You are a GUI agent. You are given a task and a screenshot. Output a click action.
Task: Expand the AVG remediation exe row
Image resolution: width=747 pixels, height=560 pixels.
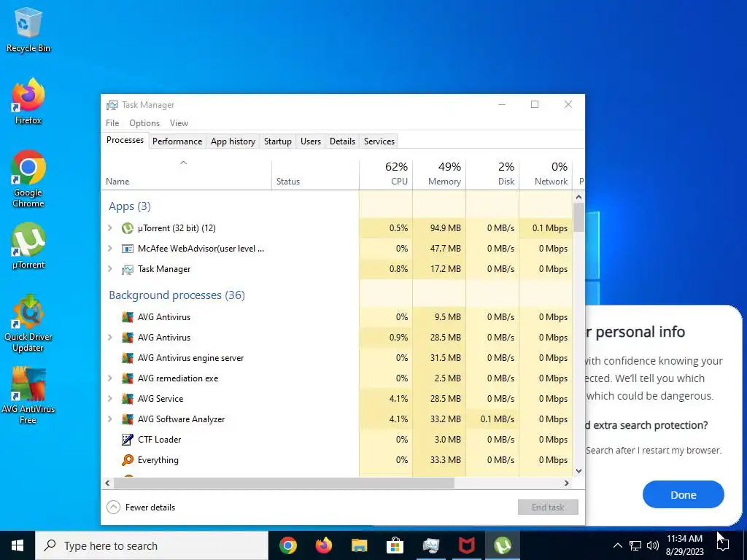(110, 378)
